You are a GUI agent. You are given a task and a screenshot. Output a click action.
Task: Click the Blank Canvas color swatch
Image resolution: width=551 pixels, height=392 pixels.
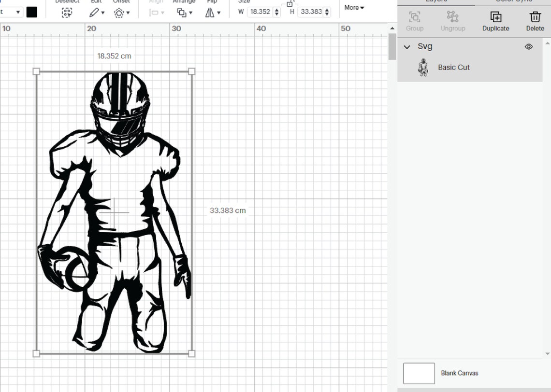(x=419, y=373)
